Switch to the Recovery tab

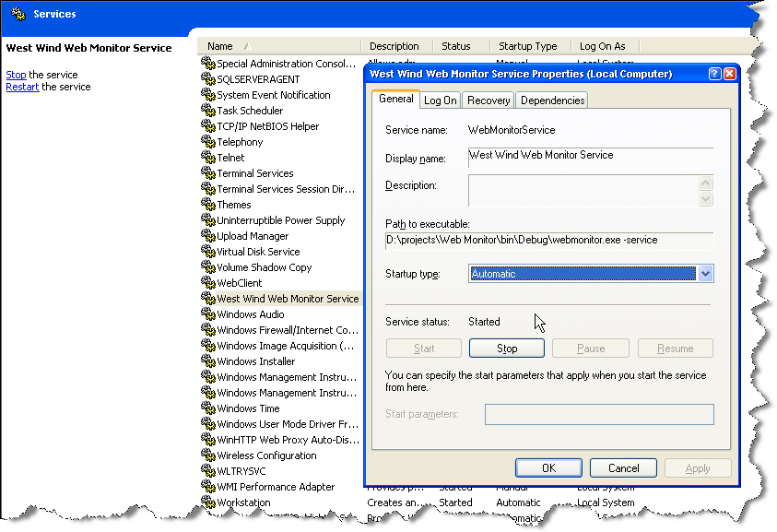pyautogui.click(x=488, y=100)
